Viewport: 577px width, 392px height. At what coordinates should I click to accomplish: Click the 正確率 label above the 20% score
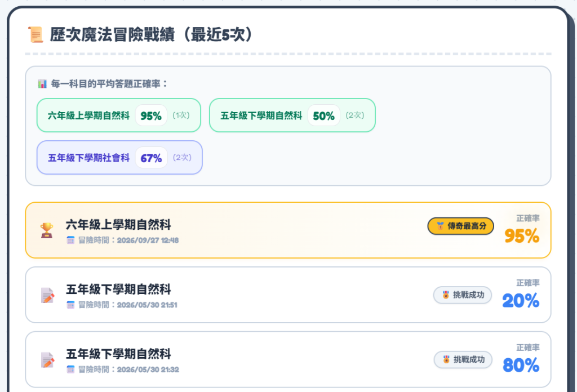point(528,283)
